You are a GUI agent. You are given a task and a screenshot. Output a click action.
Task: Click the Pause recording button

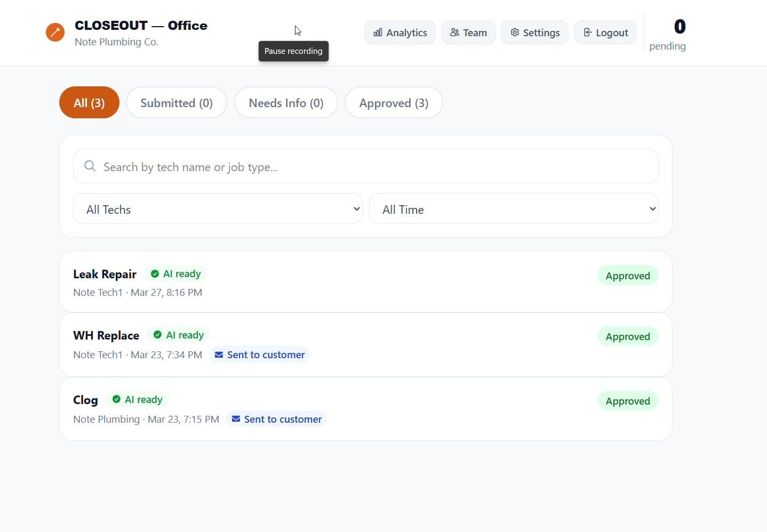[293, 51]
